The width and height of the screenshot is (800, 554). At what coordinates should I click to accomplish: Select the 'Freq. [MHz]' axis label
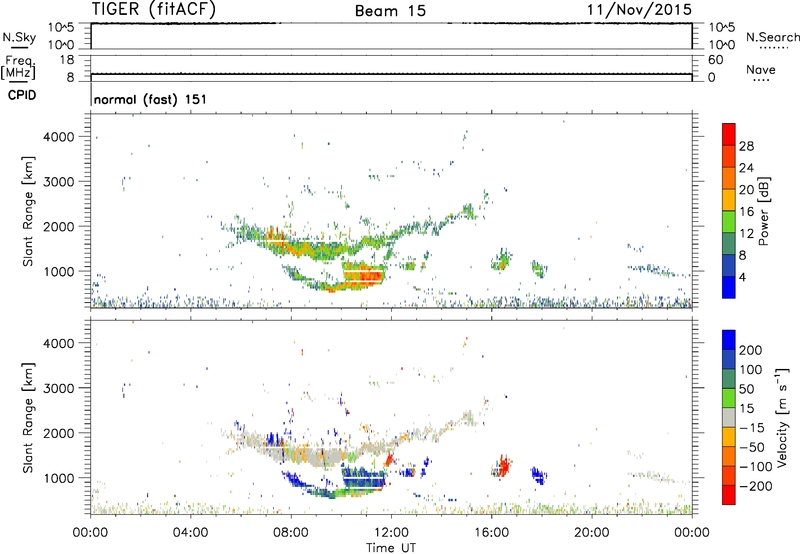click(x=19, y=68)
